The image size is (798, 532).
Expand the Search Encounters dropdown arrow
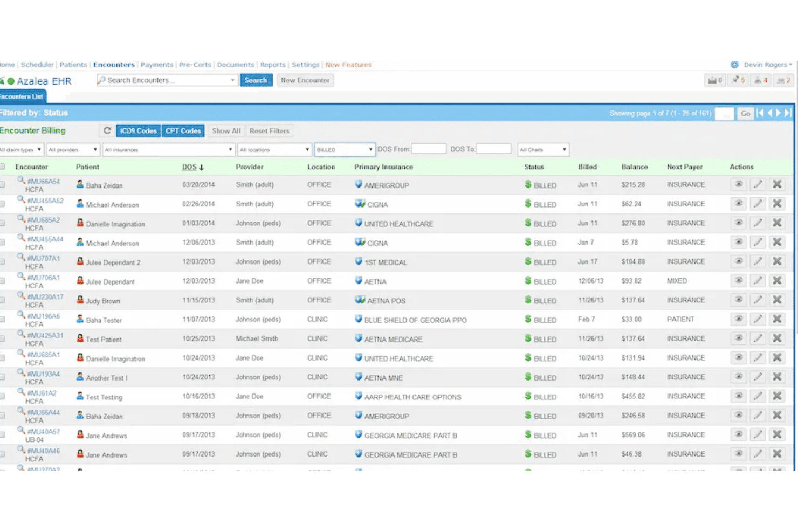pyautogui.click(x=232, y=80)
